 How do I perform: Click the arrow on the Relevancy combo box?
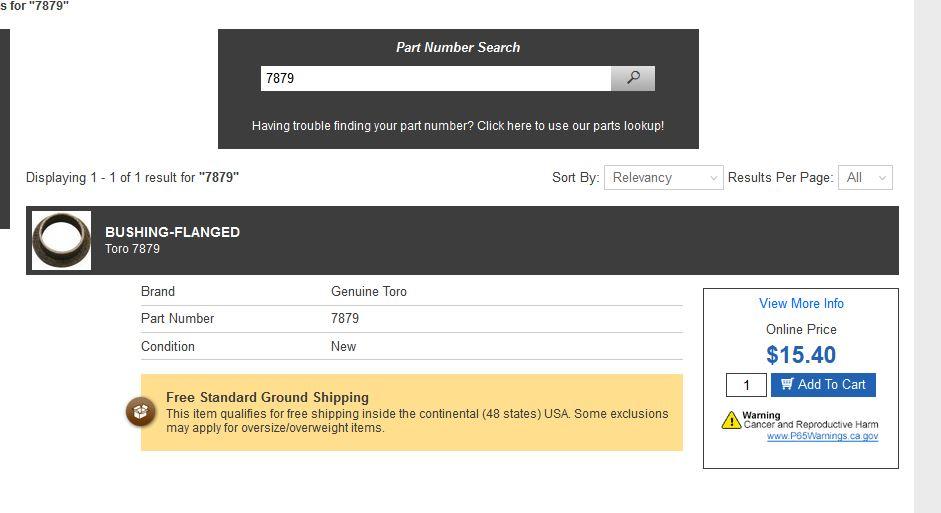tap(713, 178)
